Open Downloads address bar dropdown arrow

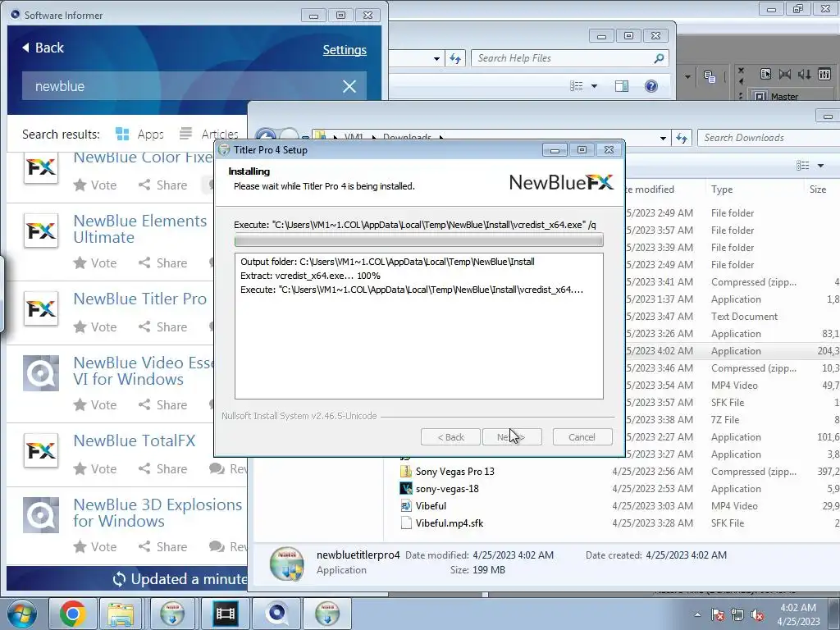click(x=663, y=138)
